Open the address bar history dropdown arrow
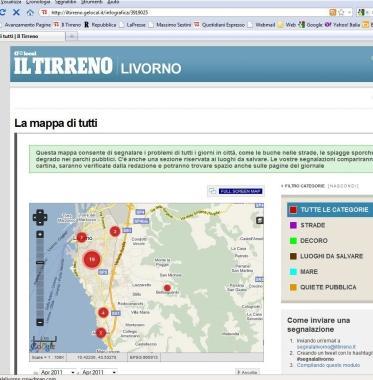 click(x=349, y=13)
